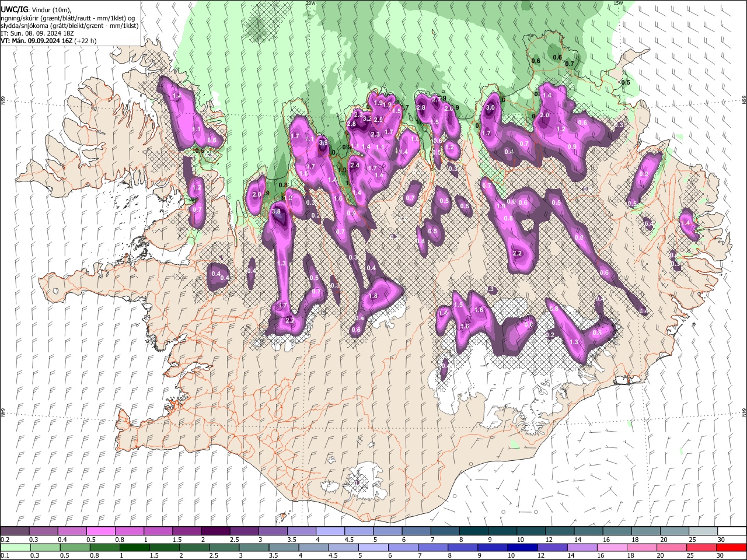This screenshot has height=560, width=747.
Task: Click the 2.4 snowfall value on the map
Action: (x=354, y=165)
